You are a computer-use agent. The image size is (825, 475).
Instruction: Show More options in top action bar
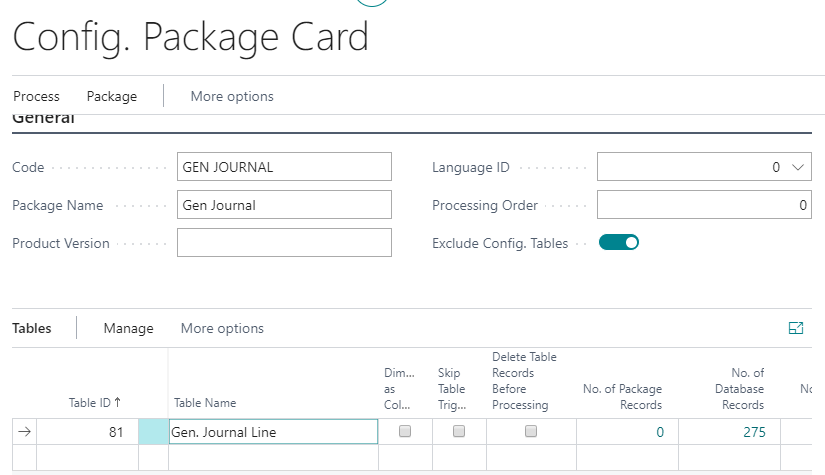tap(232, 96)
